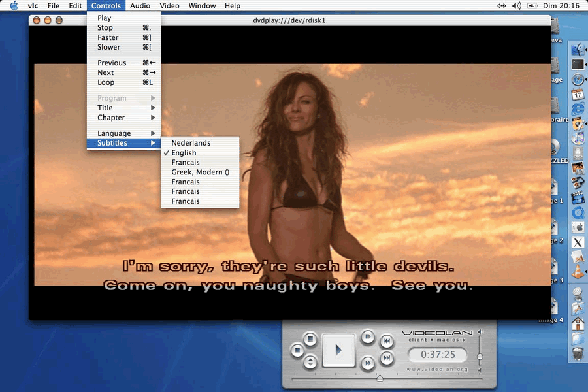
Task: Open Safari compass icon in Dock
Action: tap(578, 80)
